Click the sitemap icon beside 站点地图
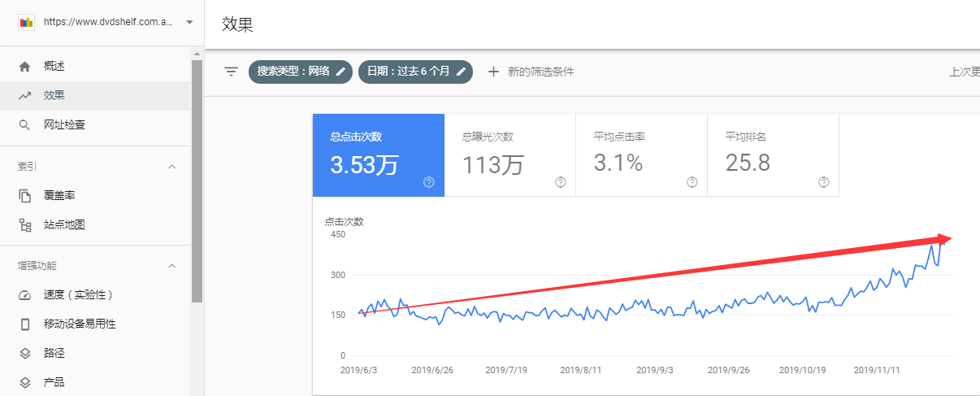980x396 pixels. coord(25,225)
